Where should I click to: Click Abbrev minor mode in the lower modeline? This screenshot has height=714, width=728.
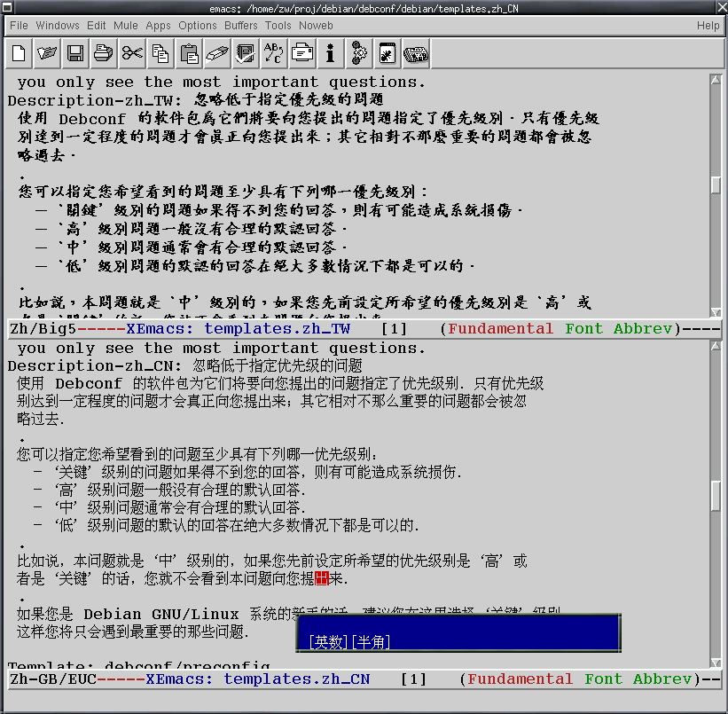point(661,679)
